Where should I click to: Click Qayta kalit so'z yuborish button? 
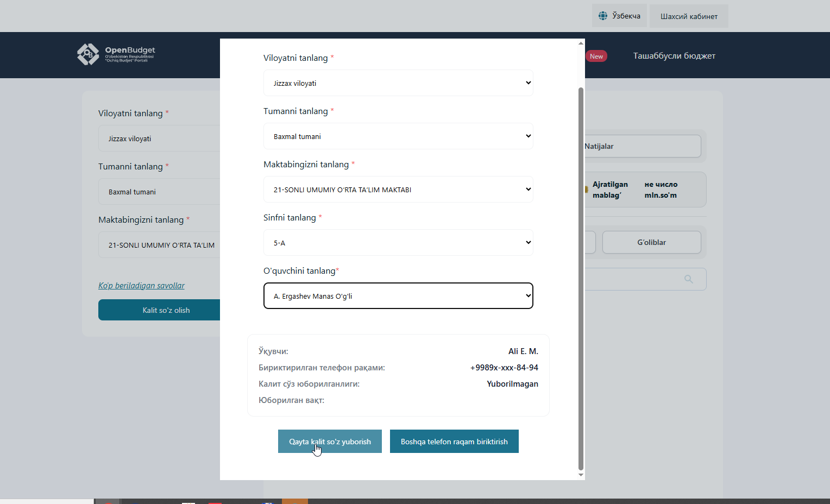tap(330, 442)
